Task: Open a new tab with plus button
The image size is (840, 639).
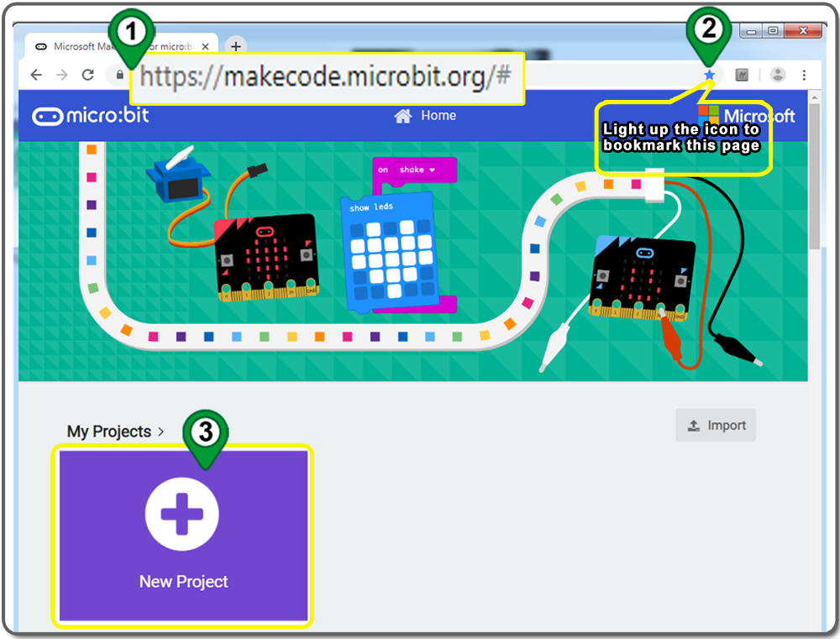Action: 236,46
